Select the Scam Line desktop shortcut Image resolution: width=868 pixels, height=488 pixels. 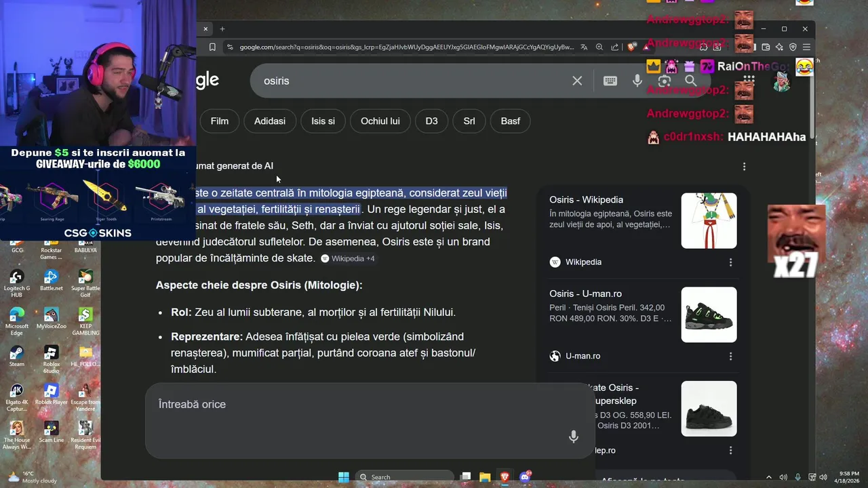52,432
